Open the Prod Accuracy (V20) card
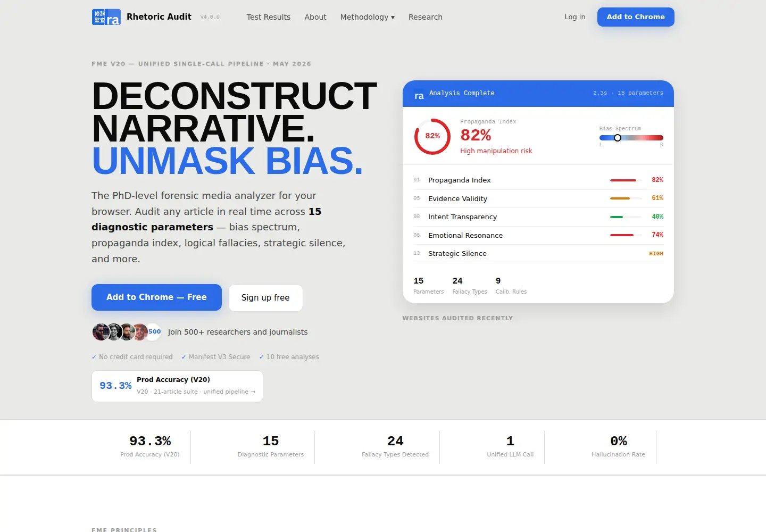 (x=177, y=386)
